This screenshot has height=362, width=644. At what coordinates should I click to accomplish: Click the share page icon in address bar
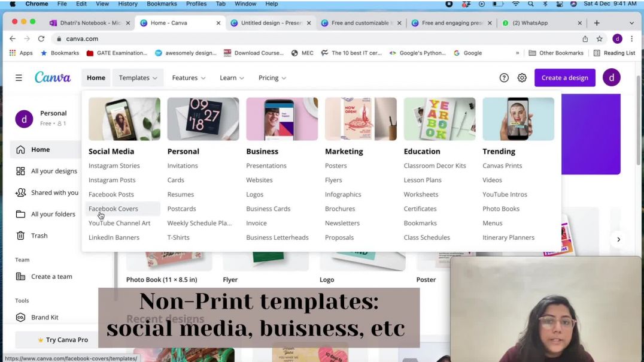[585, 39]
